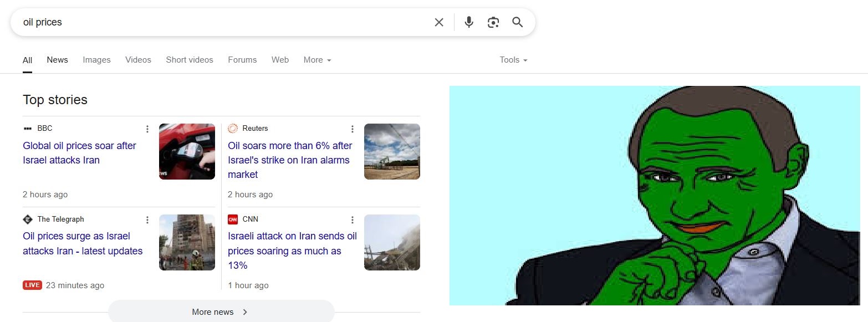The height and width of the screenshot is (322, 868).
Task: Click the magnifying glass search icon
Action: (x=518, y=22)
